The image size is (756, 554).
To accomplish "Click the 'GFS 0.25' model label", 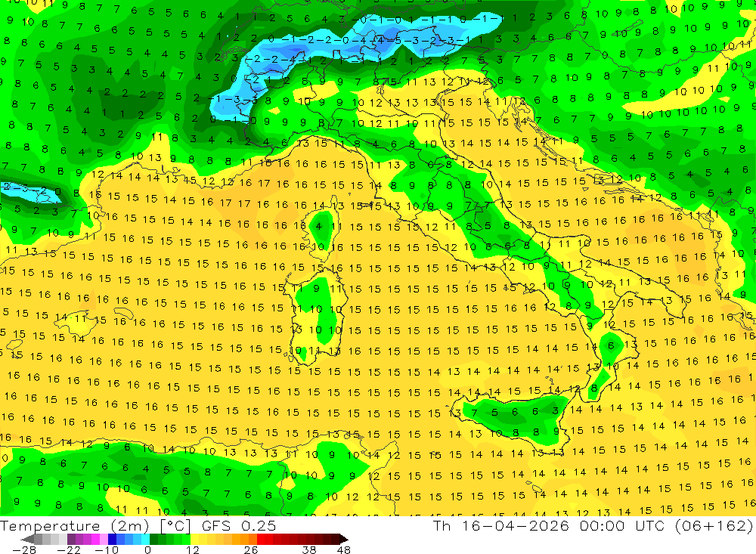I will tap(239, 526).
